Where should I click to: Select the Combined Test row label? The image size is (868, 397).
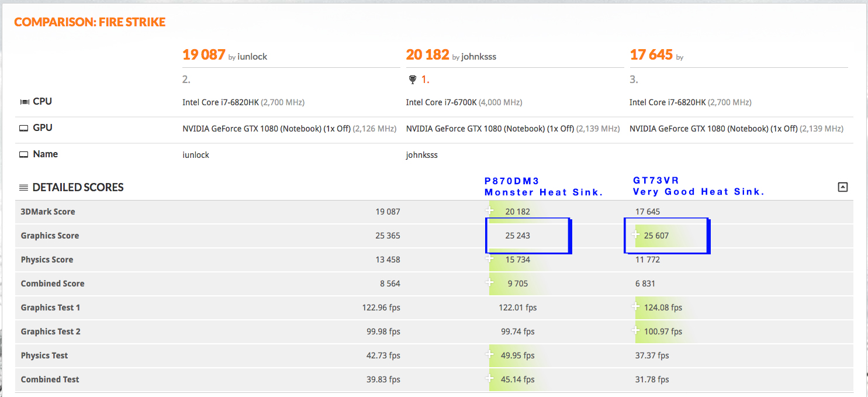tap(50, 379)
